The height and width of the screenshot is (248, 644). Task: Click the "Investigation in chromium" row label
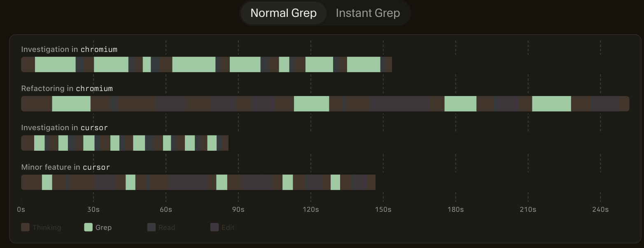(x=69, y=49)
